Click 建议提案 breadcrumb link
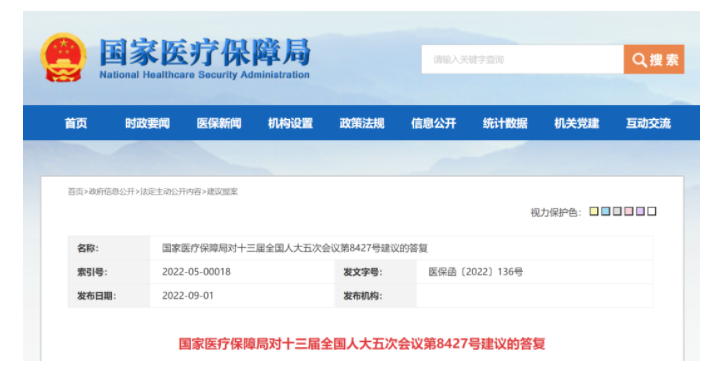The width and height of the screenshot is (725, 390). [x=222, y=192]
